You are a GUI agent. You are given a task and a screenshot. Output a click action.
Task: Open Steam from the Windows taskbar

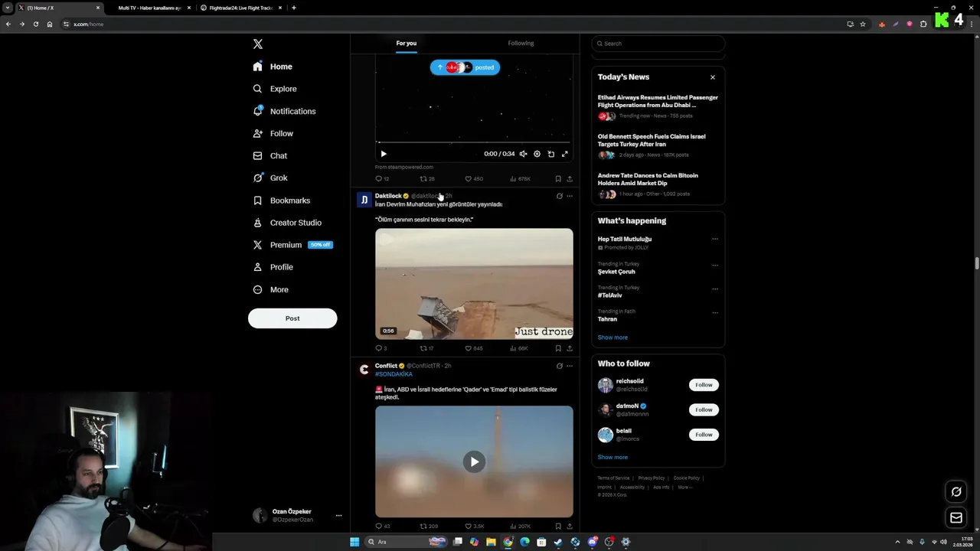coord(558,542)
